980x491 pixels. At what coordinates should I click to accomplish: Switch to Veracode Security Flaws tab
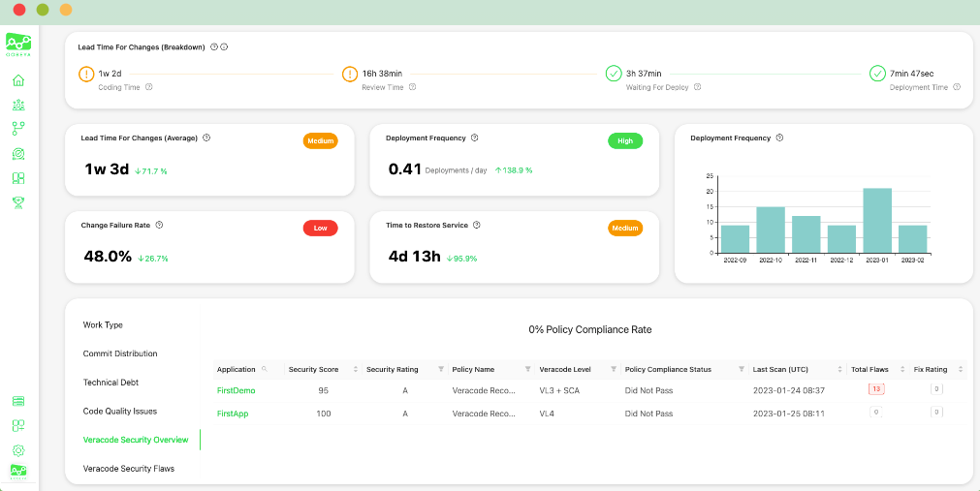coord(128,469)
